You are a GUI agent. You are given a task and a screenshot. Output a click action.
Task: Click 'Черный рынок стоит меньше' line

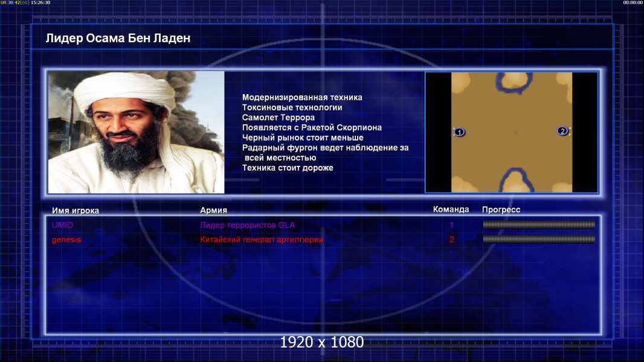click(x=303, y=138)
